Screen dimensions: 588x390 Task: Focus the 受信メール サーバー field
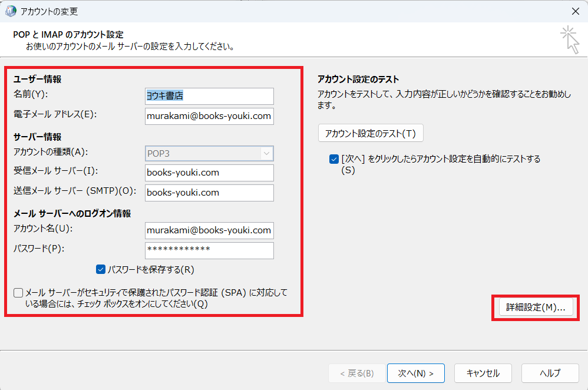[x=209, y=173]
